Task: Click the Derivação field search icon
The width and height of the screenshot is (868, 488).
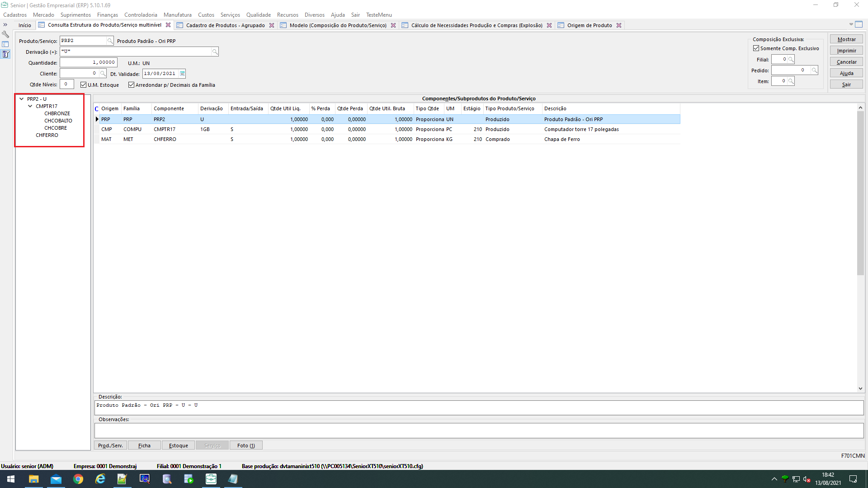Action: [215, 52]
